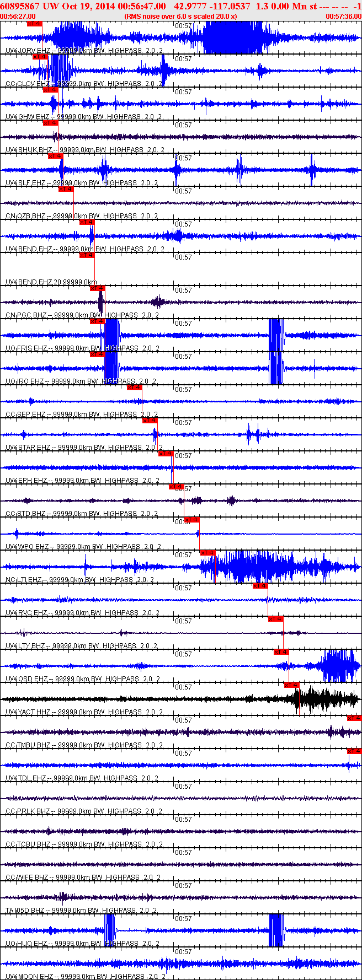Click the red pick marker on RVC trace
Image resolution: width=362 pixels, height=980 pixels.
pos(260,586)
